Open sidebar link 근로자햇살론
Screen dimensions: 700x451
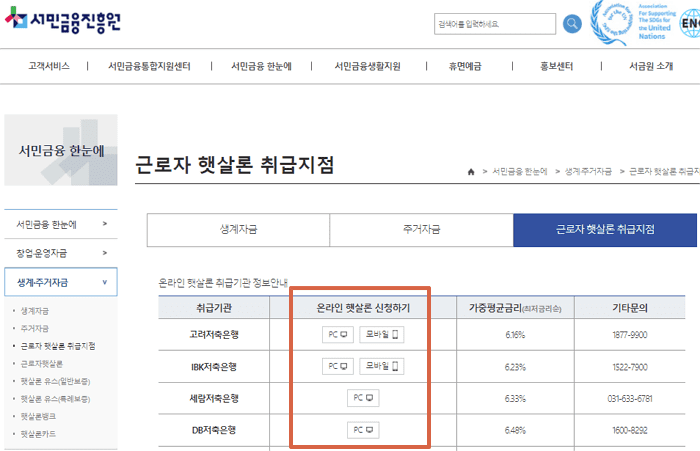[x=42, y=363]
